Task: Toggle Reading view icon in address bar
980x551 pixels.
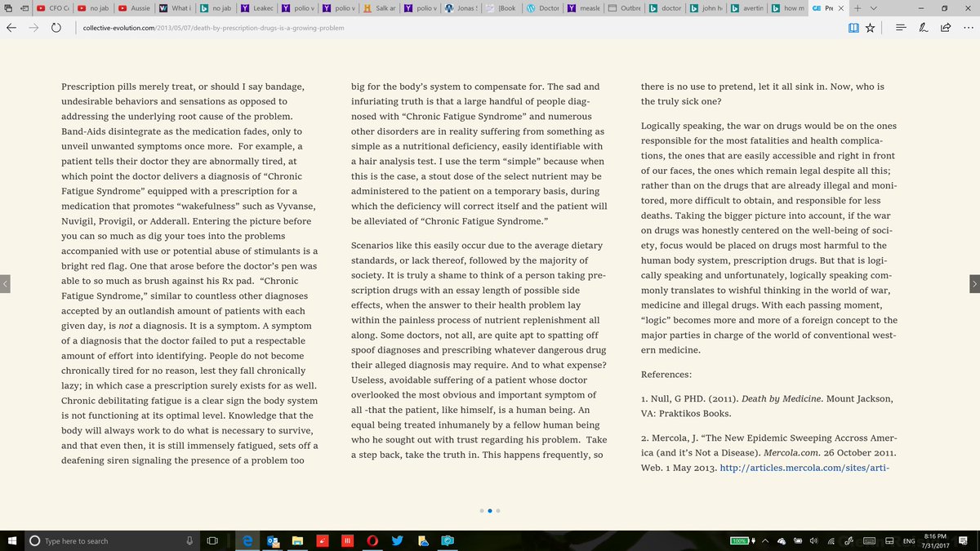Action: (853, 27)
